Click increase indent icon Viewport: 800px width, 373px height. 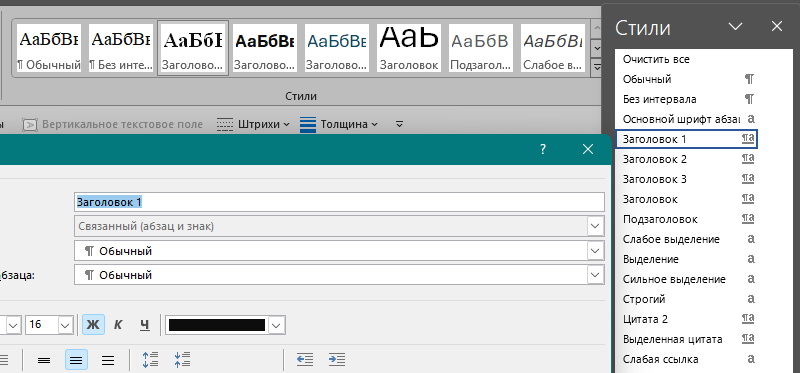point(337,360)
